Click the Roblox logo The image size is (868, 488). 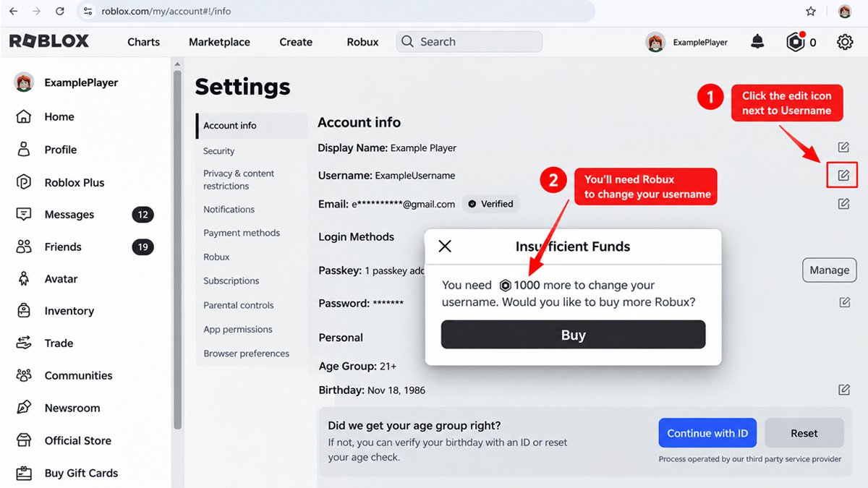coord(49,41)
